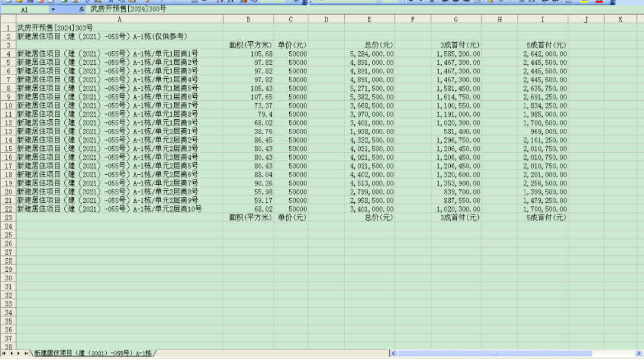Click value 1,479,250.00
This screenshot has width=644, height=359.
(543, 200)
